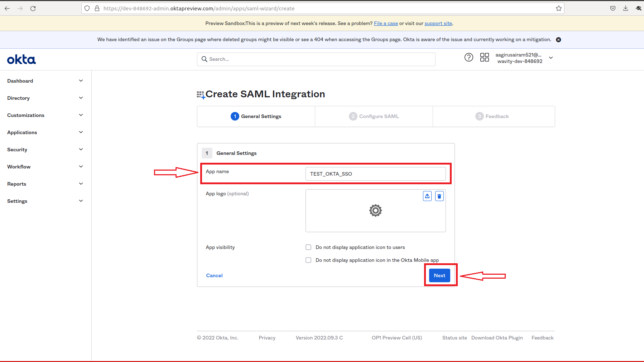Screen dimensions: 644x362
Task: Open Security in the sidebar
Action: pos(17,150)
